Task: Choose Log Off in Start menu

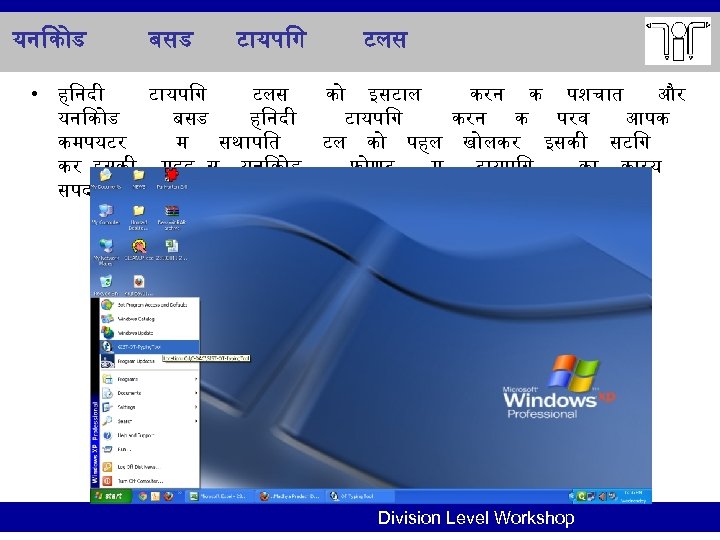Action: click(x=150, y=467)
